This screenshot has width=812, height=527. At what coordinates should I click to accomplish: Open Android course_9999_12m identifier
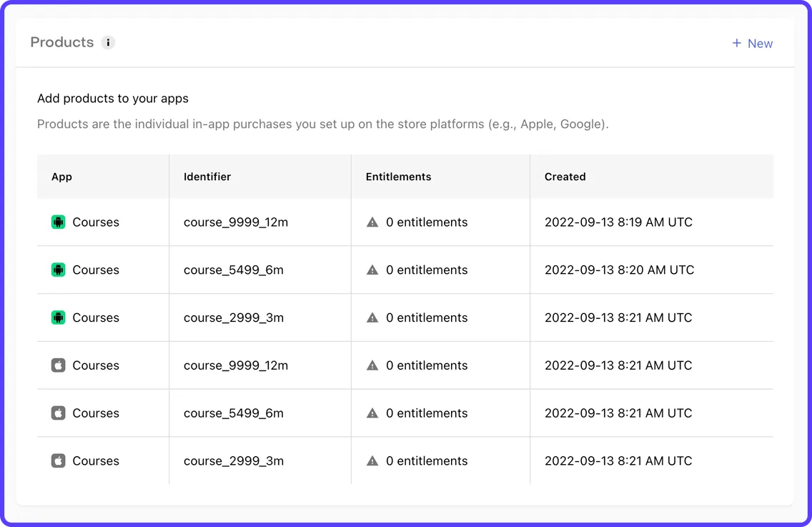click(236, 222)
